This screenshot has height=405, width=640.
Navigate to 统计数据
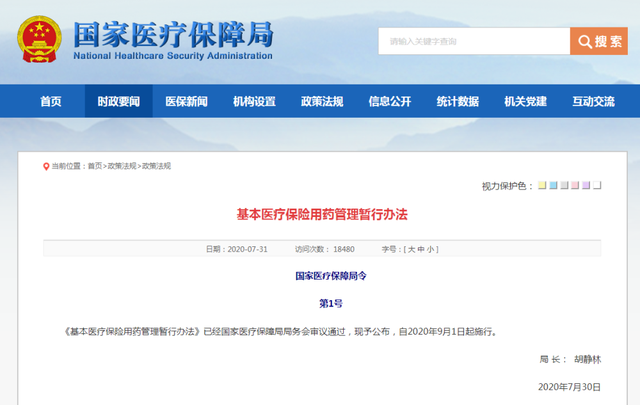coord(458,101)
